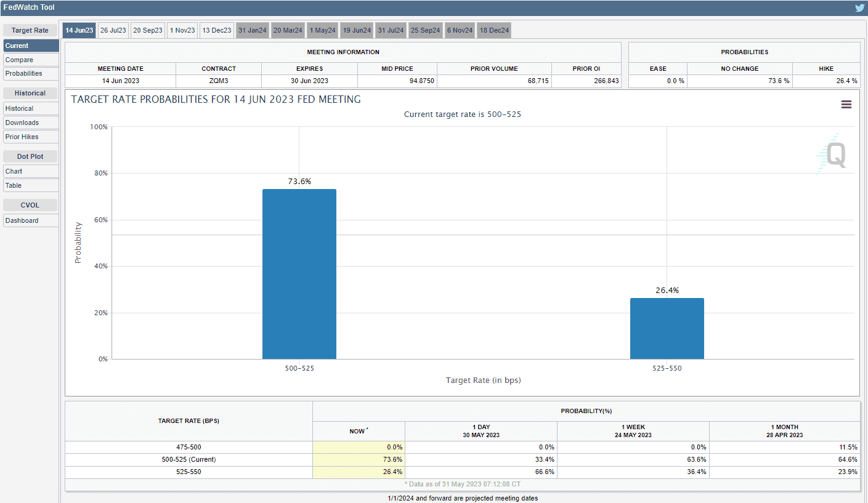Select the 13 Dec23 meeting tab
This screenshot has width=868, height=503.
click(x=217, y=30)
